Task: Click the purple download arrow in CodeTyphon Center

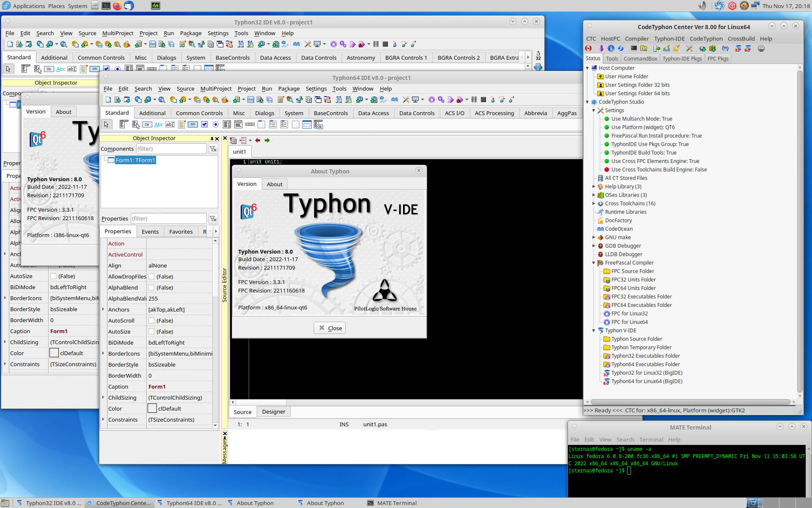Action: click(601, 48)
